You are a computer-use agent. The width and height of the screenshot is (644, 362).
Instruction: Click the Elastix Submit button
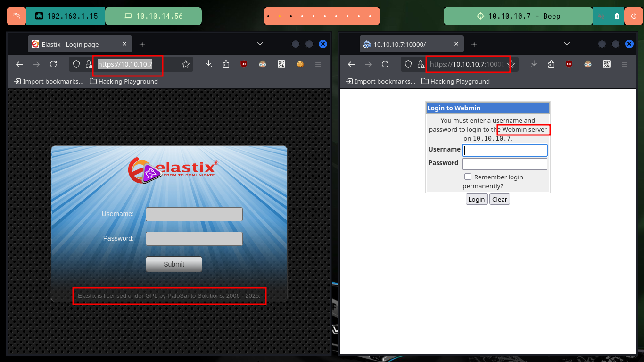tap(174, 264)
